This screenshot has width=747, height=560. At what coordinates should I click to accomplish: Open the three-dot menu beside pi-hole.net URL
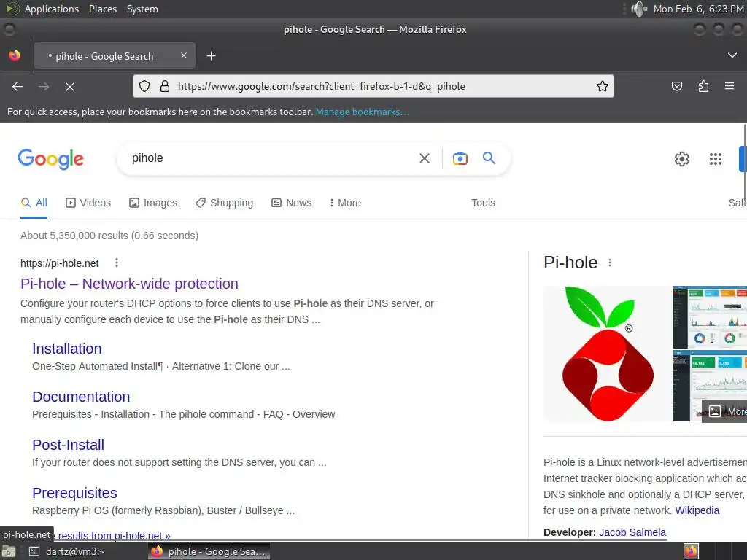point(116,262)
